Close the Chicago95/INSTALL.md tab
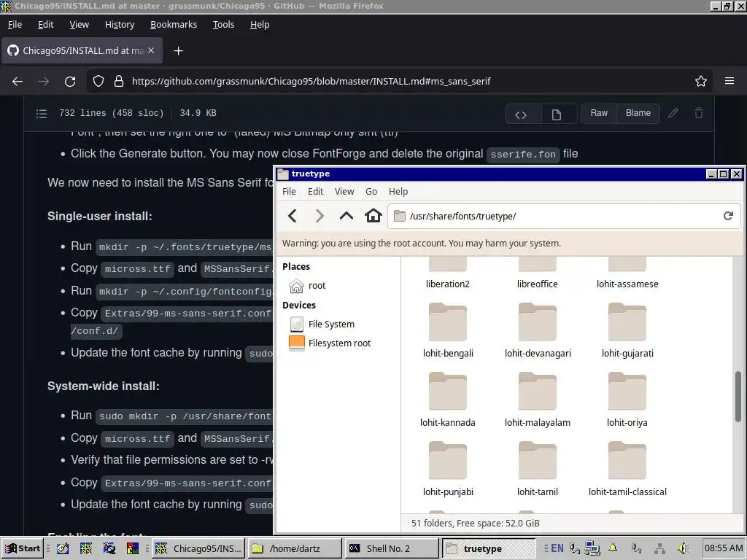Image resolution: width=747 pixels, height=560 pixels. pos(151,50)
